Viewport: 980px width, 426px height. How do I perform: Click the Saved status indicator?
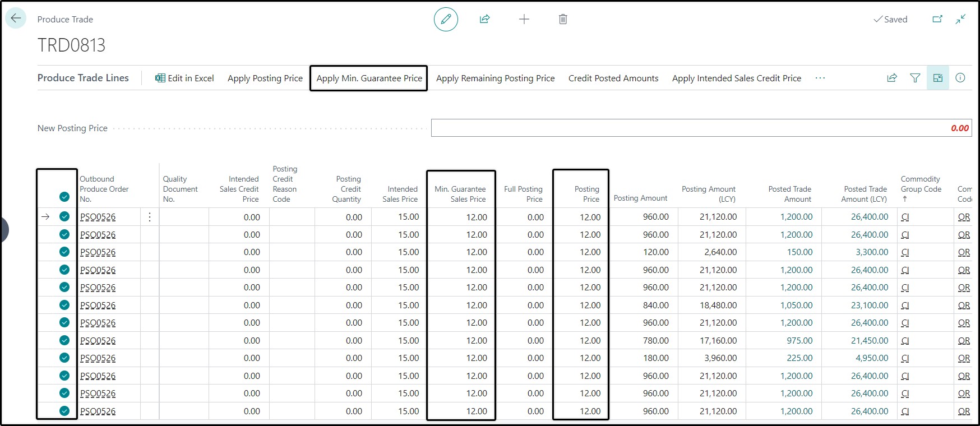tap(890, 19)
